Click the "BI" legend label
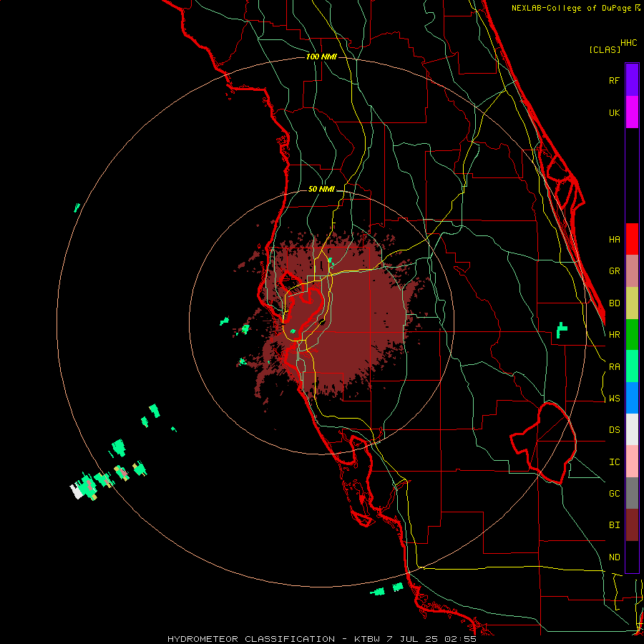Viewport: 644px width, 644px height. [x=614, y=525]
